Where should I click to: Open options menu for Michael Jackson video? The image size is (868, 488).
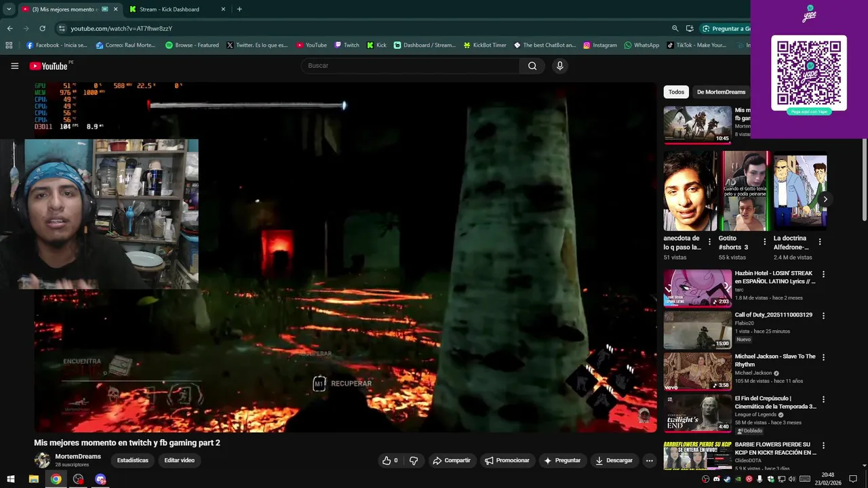(824, 357)
